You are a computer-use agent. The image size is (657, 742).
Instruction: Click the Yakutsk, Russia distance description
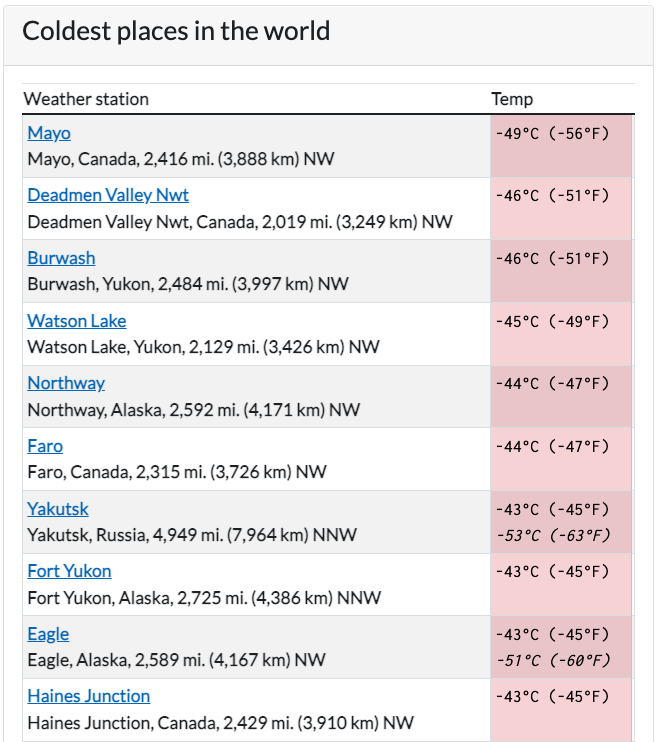point(192,535)
